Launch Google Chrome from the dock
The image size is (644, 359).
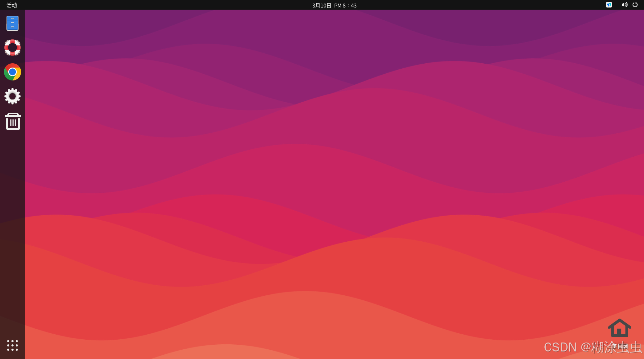click(x=13, y=72)
